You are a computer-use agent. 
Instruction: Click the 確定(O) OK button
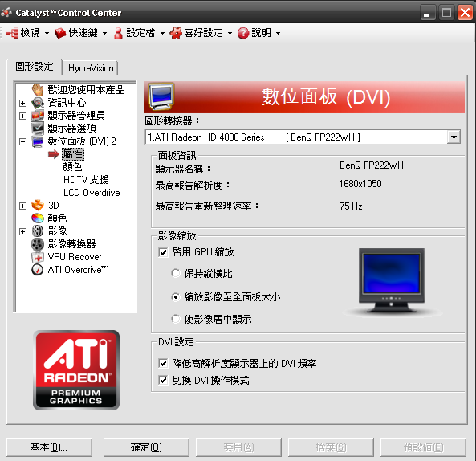coord(146,447)
